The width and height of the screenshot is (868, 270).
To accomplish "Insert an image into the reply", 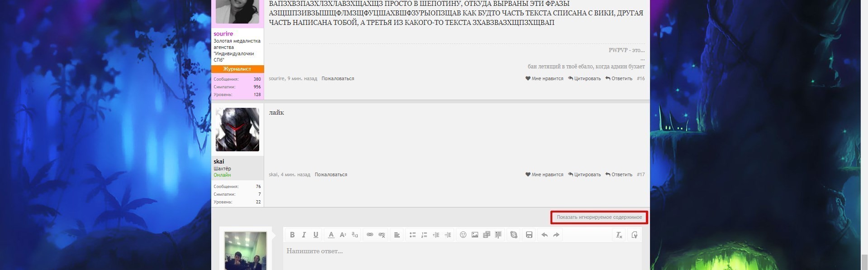I will pos(475,235).
